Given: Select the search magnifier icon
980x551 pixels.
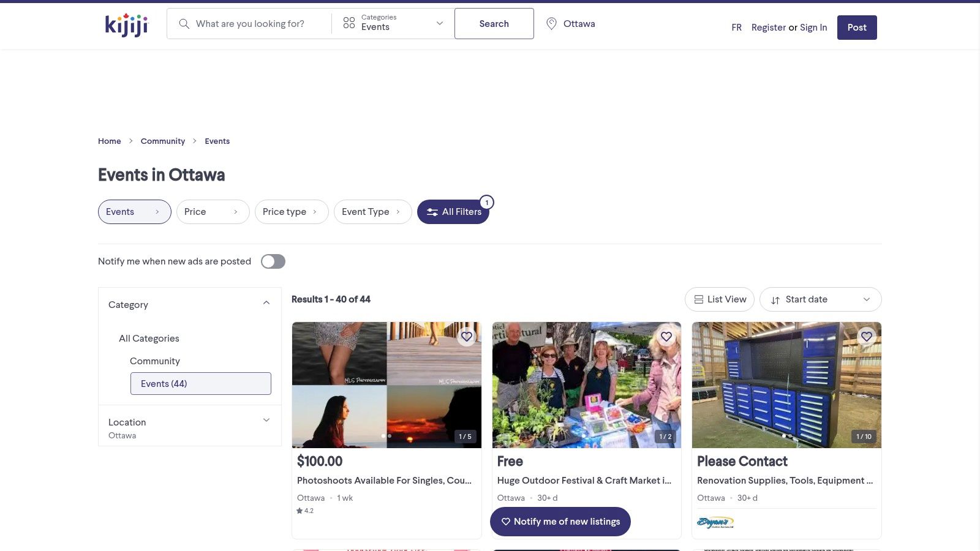Looking at the screenshot, I should click(184, 23).
